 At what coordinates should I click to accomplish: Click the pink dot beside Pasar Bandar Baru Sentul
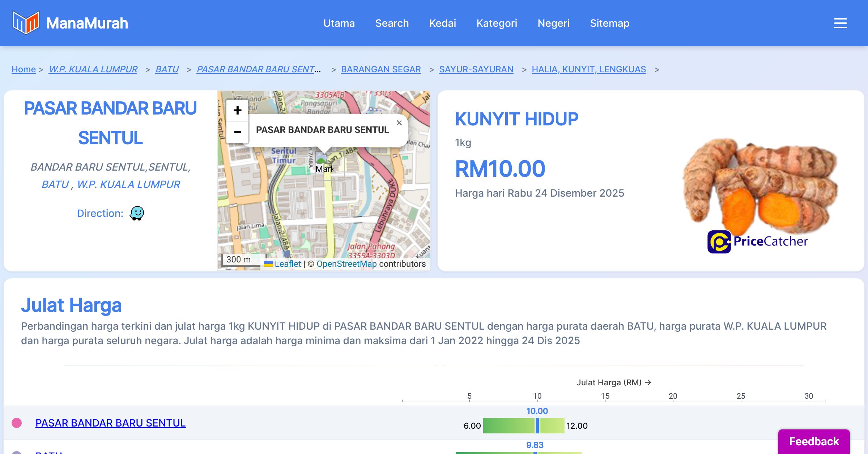point(17,423)
